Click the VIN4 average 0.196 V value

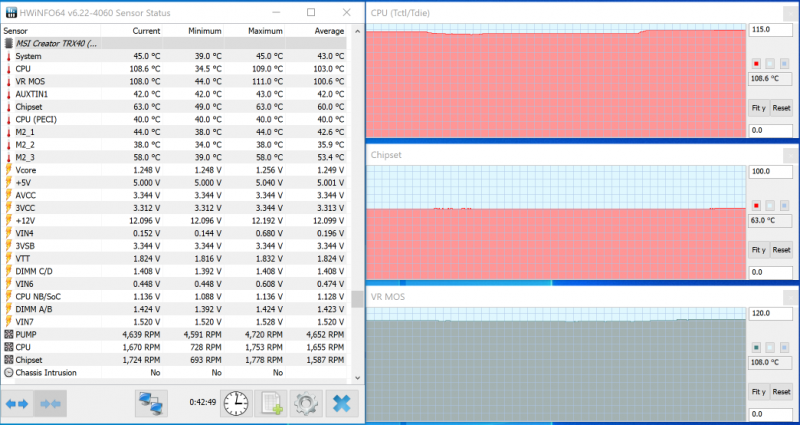329,233
